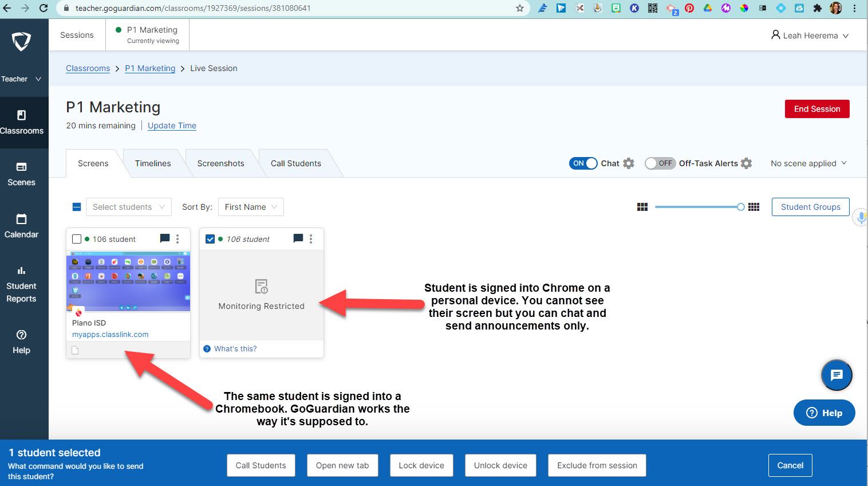Bookmark this page with star icon

pyautogui.click(x=520, y=8)
